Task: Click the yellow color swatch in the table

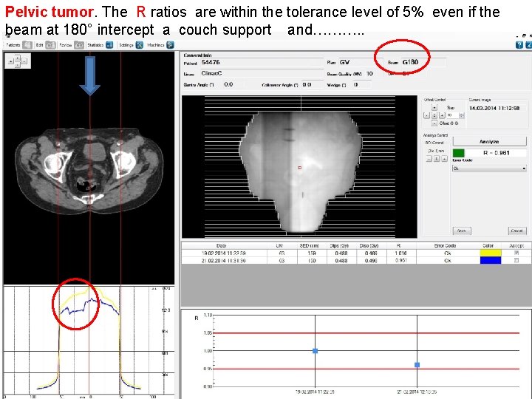Action: tap(491, 253)
